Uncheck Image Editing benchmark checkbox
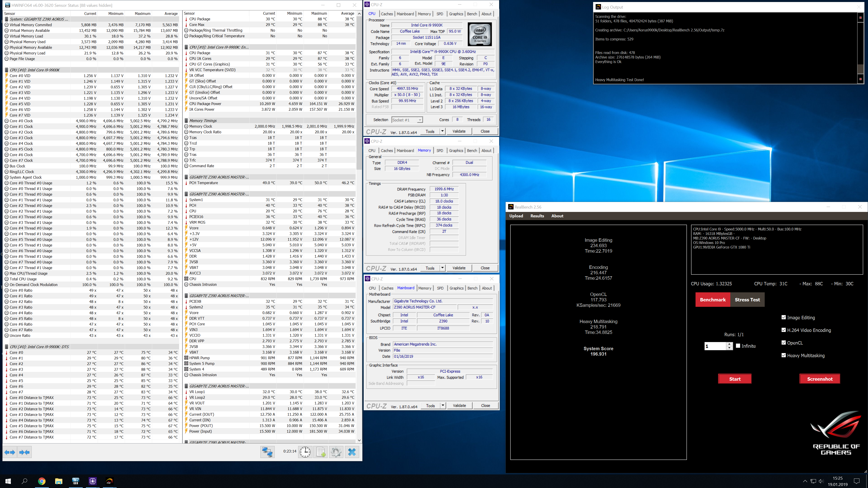Screen dimensions: 868x488 [783, 317]
